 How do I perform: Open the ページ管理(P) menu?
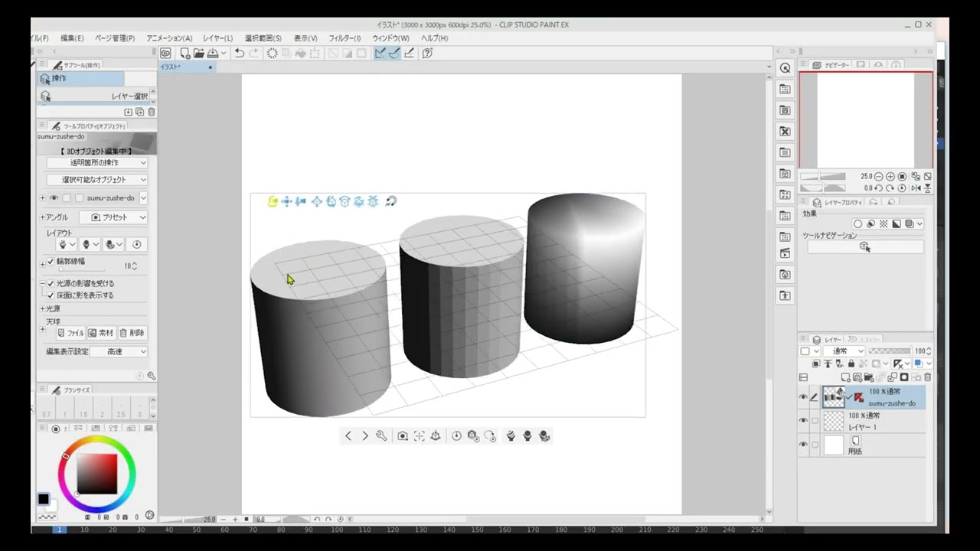pyautogui.click(x=114, y=38)
